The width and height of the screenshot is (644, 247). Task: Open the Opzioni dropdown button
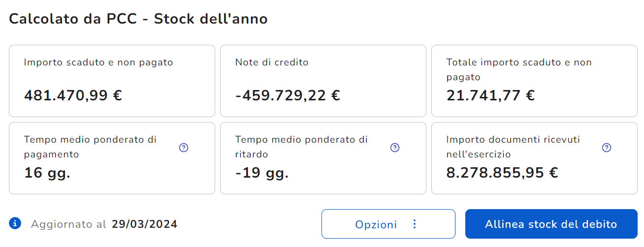[388, 224]
